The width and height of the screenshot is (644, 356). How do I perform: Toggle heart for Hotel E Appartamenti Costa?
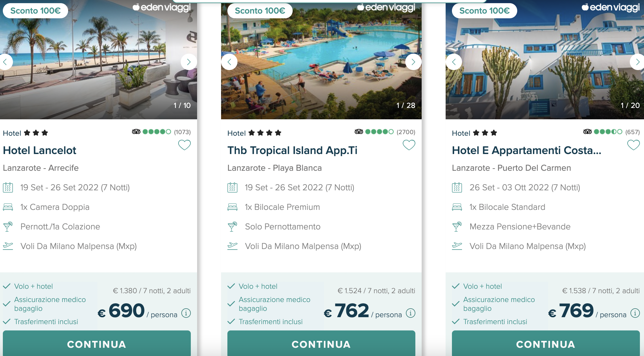point(634,145)
